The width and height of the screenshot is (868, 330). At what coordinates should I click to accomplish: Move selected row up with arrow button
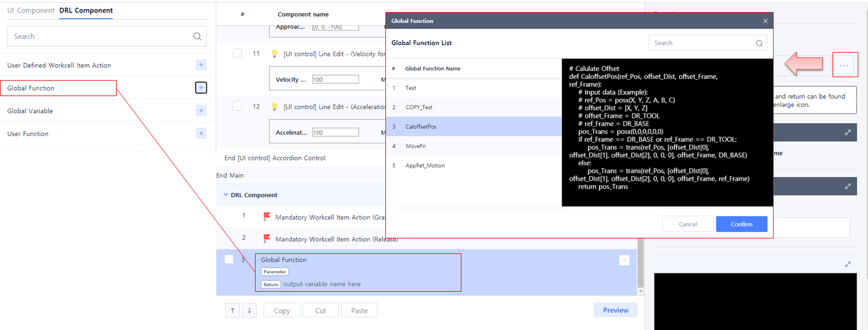coord(233,311)
